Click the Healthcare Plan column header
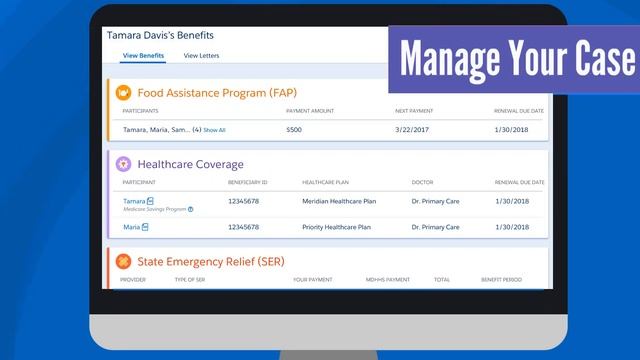This screenshot has width=640, height=360. pos(325,182)
